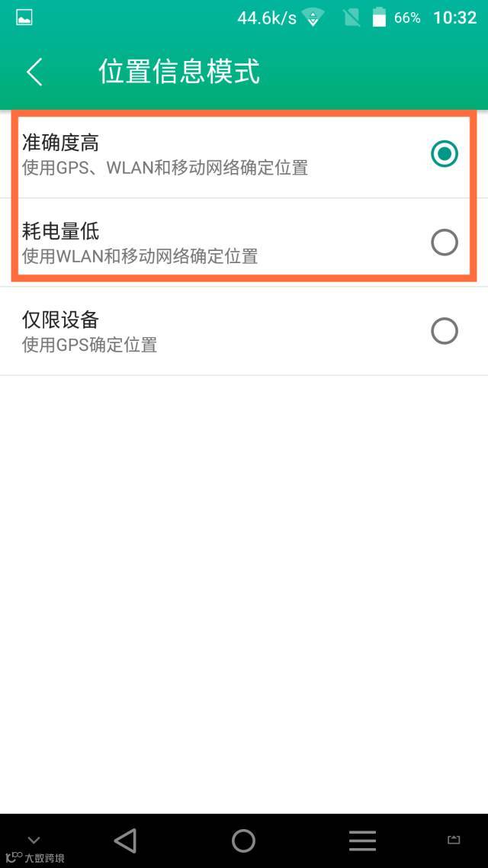
Task: Choose the 准确度高 option row label
Action: [60, 143]
